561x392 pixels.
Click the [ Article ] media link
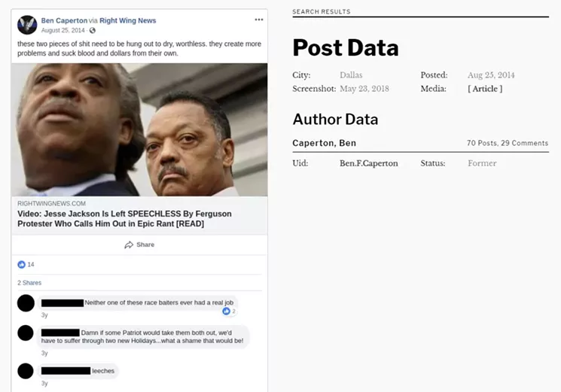coord(485,89)
